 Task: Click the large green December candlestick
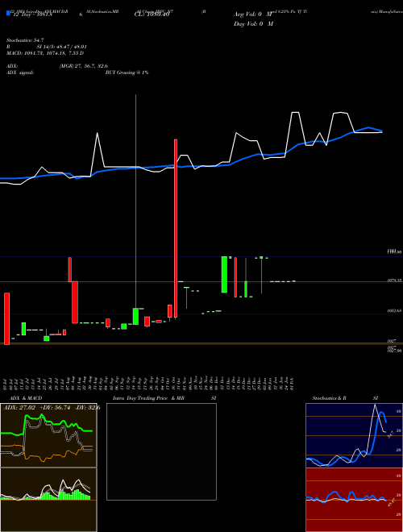(x=224, y=275)
